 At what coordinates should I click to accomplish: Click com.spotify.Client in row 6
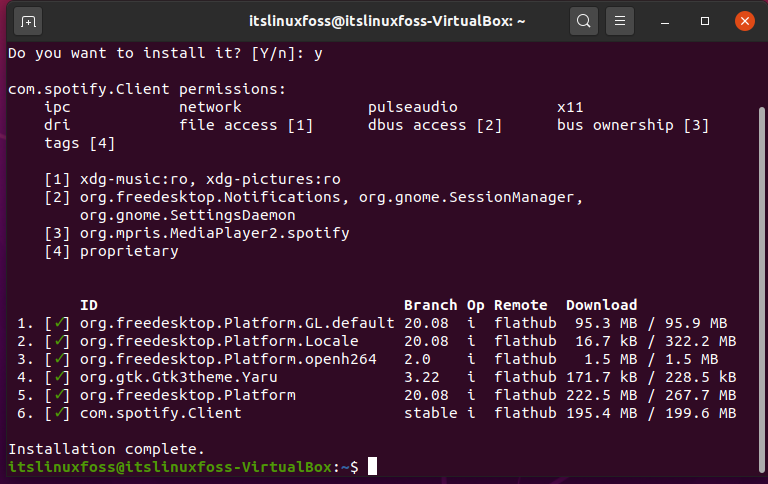[x=161, y=413]
